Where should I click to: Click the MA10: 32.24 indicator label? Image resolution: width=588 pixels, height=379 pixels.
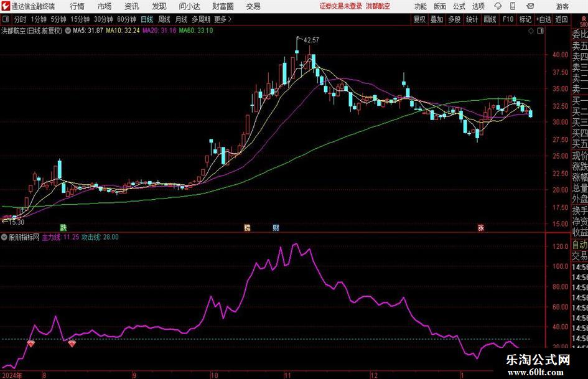[123, 30]
